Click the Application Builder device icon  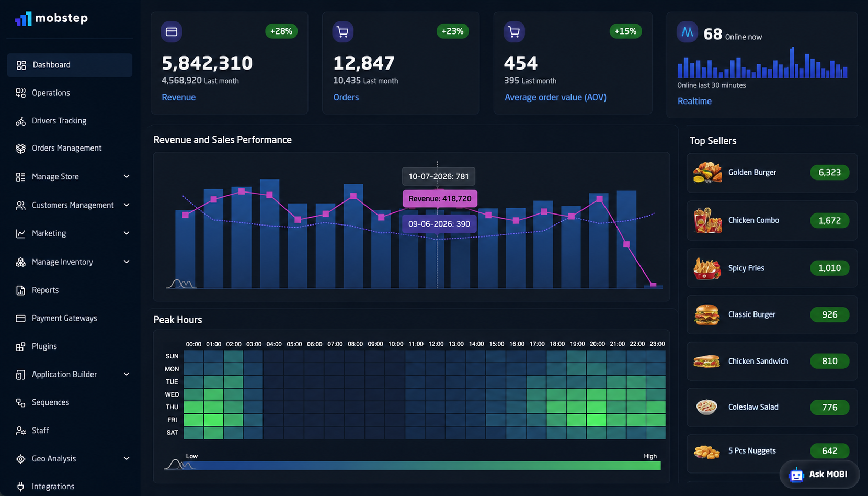click(20, 375)
